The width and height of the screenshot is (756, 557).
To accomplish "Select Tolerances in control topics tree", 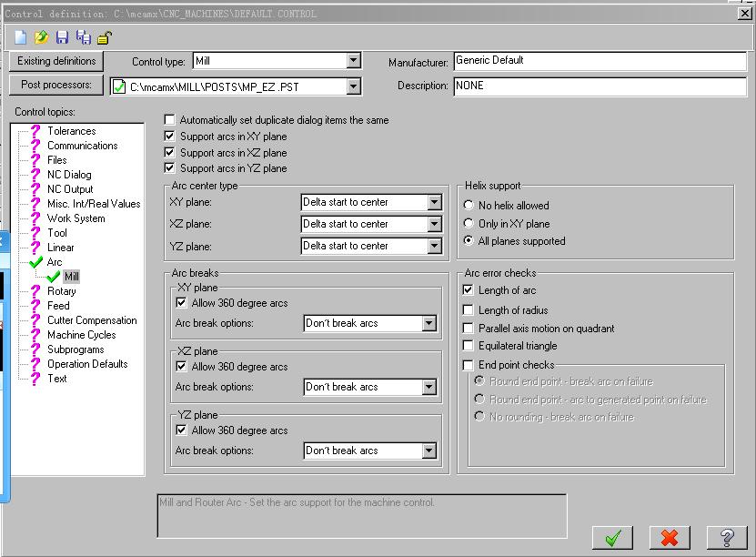I will click(71, 131).
